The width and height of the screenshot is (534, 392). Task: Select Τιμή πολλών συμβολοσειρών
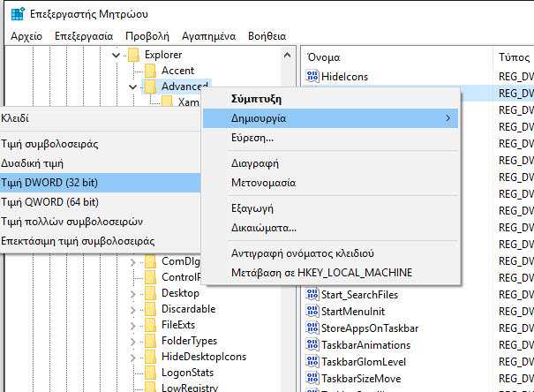tap(100, 222)
